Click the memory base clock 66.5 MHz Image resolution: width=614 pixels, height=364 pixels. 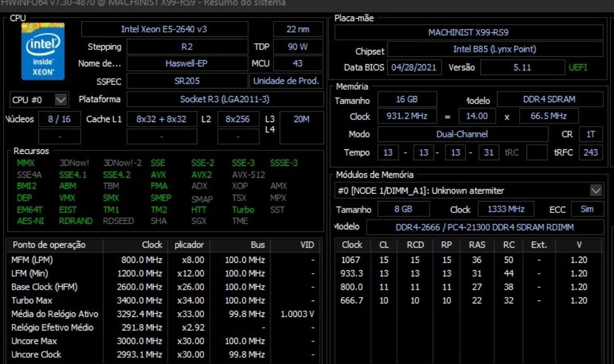pyautogui.click(x=549, y=116)
